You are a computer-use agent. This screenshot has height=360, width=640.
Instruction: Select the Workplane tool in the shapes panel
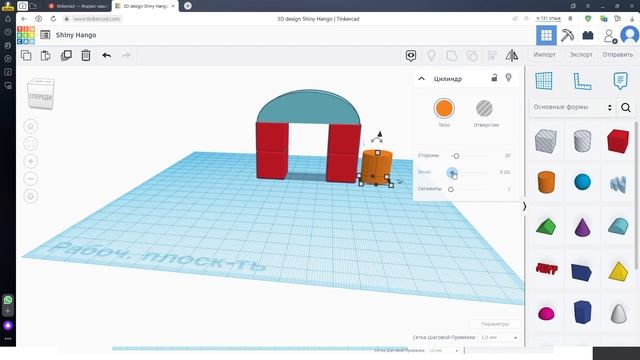click(544, 80)
